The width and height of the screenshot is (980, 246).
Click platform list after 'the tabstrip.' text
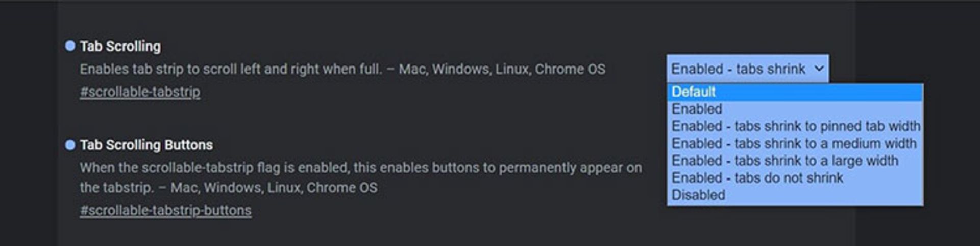[274, 188]
